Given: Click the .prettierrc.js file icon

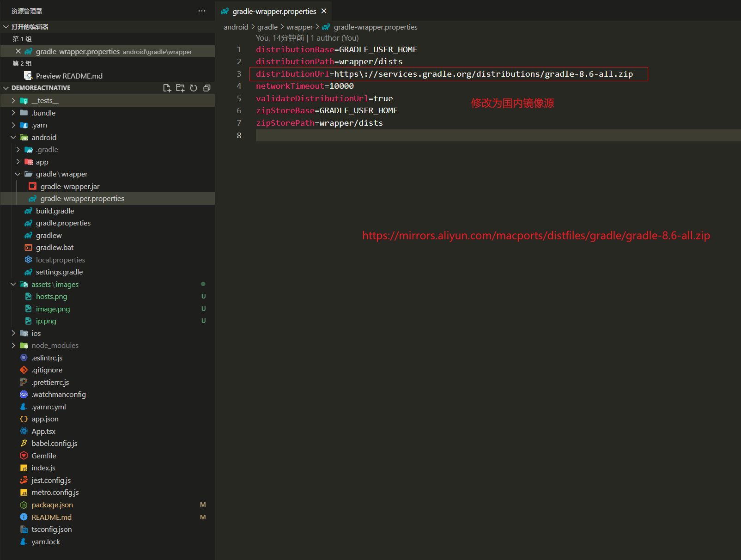Looking at the screenshot, I should pyautogui.click(x=24, y=382).
